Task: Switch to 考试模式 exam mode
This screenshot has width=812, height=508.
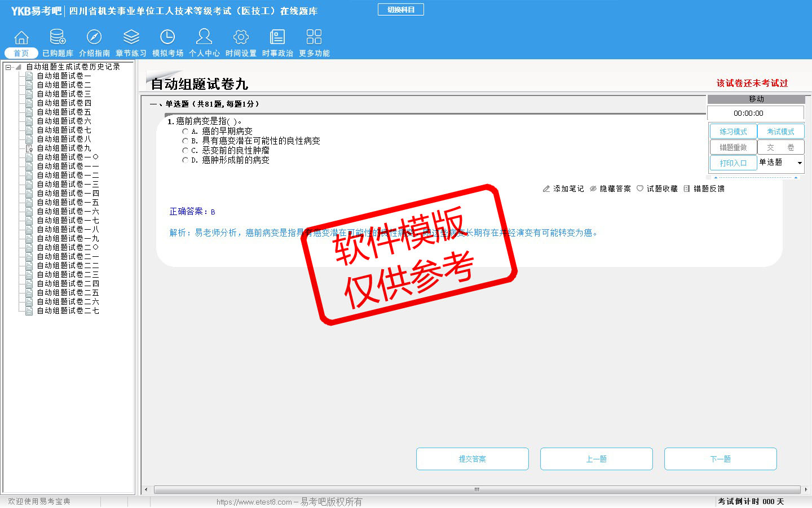Action: 780,132
